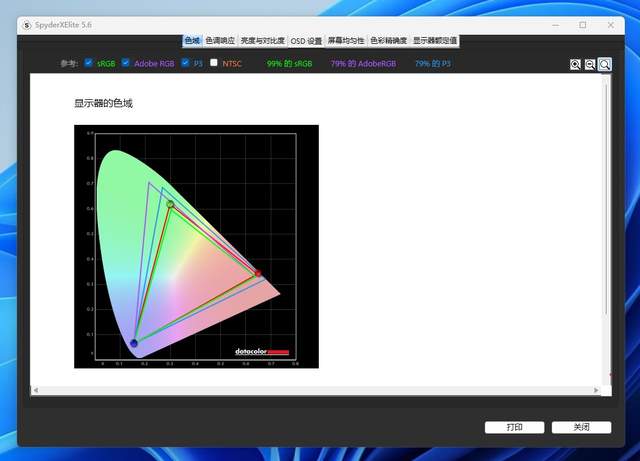Viewport: 640px width, 461px height.
Task: Click the vertical scrollbar thumb
Action: point(607,198)
